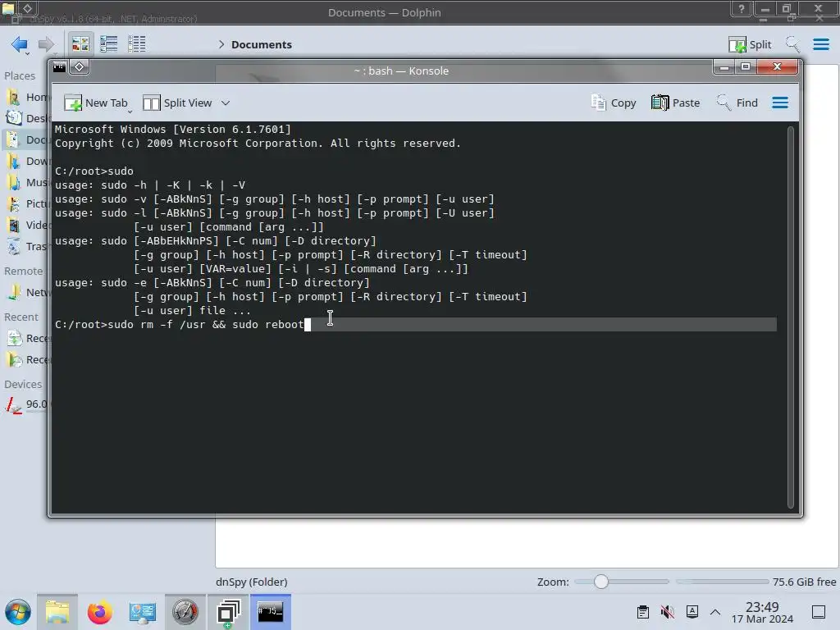Launch Firefox from the taskbar
Viewport: 840px width, 630px height.
tap(99, 612)
